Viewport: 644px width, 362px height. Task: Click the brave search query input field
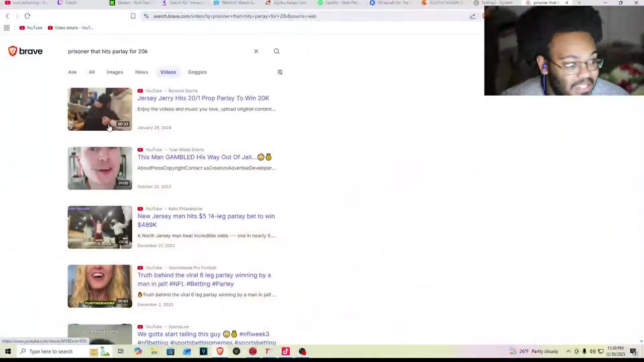tap(158, 51)
